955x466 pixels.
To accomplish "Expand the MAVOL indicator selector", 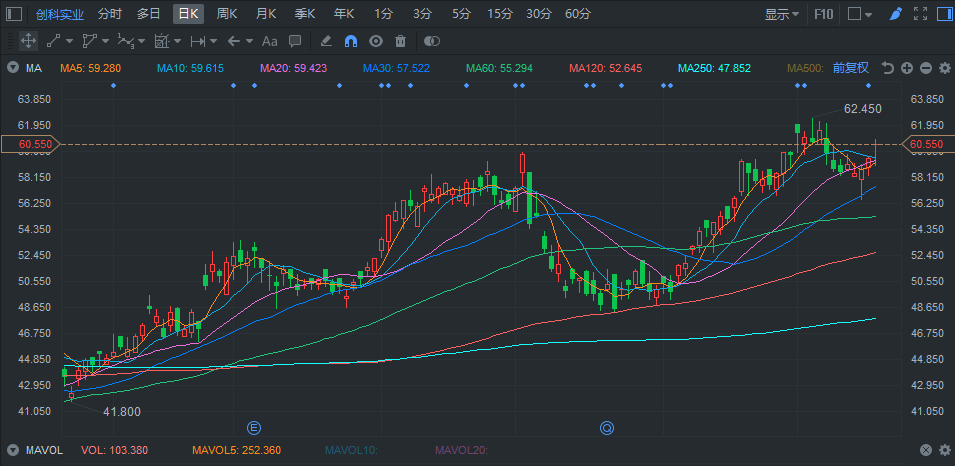I will (x=12, y=450).
